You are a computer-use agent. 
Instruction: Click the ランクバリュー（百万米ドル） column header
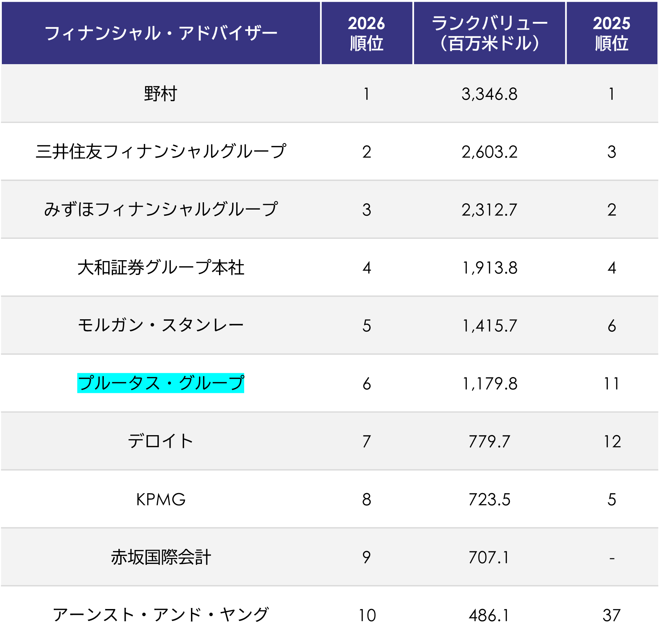tap(489, 33)
